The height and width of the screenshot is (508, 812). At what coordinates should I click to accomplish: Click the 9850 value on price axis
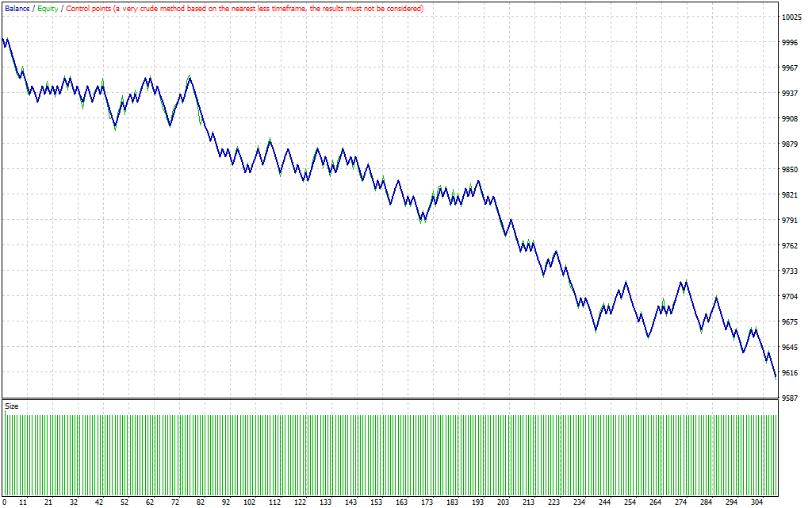790,170
